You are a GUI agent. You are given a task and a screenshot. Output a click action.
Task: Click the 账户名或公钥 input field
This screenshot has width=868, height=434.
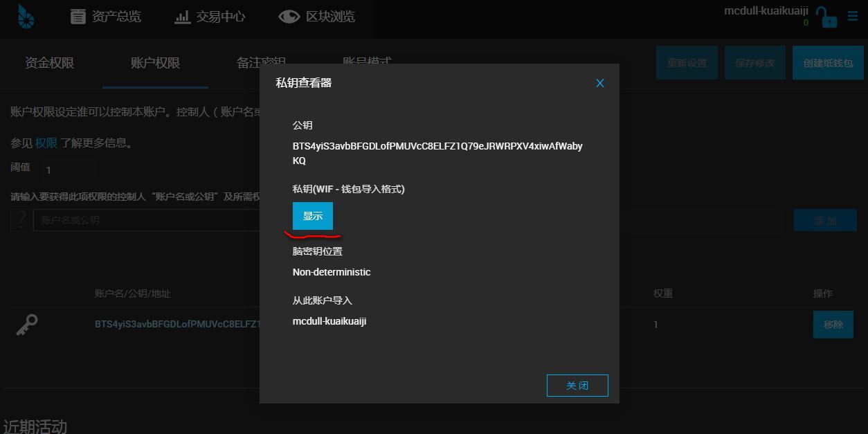tap(138, 219)
